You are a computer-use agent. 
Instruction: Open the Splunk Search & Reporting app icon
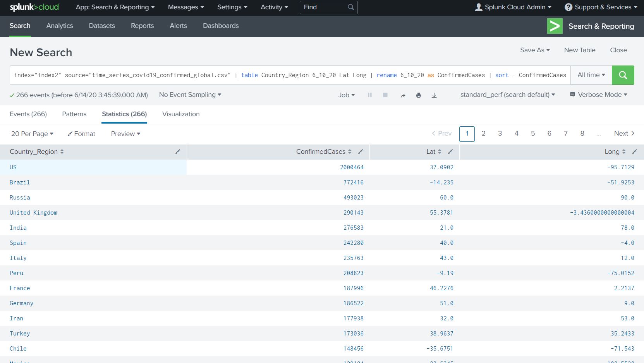click(x=555, y=26)
